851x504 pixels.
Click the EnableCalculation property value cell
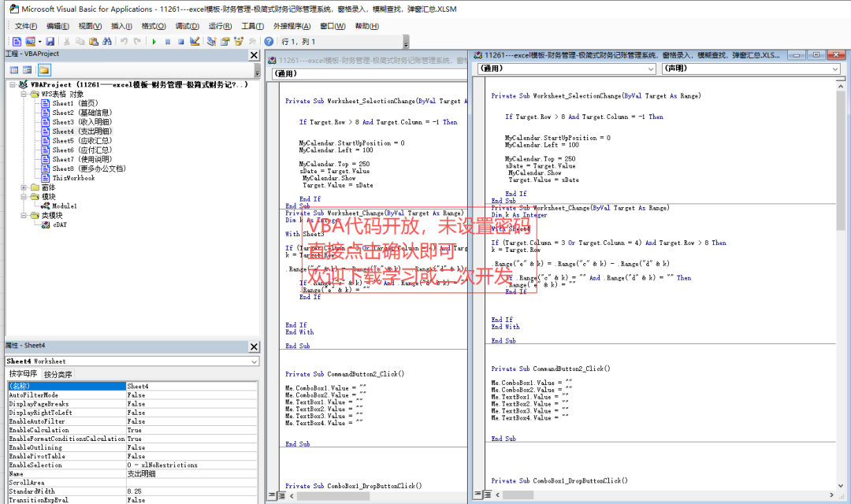point(191,430)
